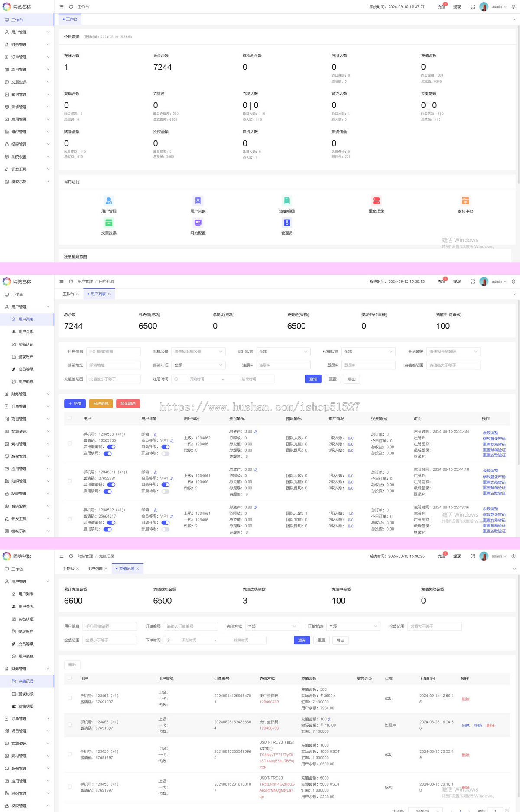520x812 pixels.
Task: Click 拒绝 for the 处理中 recharge order
Action: coord(478,725)
